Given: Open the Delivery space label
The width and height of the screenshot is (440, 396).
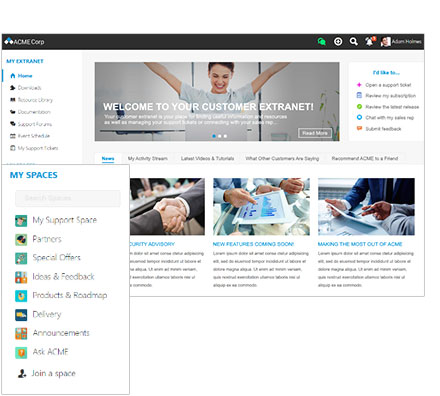Looking at the screenshot, I should click(47, 314).
